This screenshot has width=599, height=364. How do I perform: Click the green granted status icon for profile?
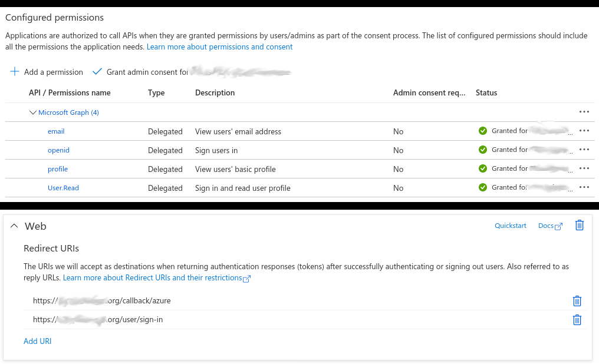coord(483,168)
